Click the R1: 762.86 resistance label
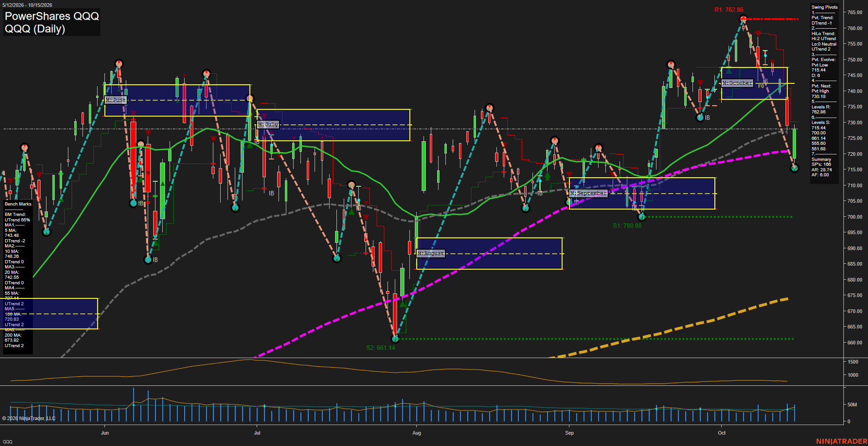The image size is (868, 446). coord(729,10)
